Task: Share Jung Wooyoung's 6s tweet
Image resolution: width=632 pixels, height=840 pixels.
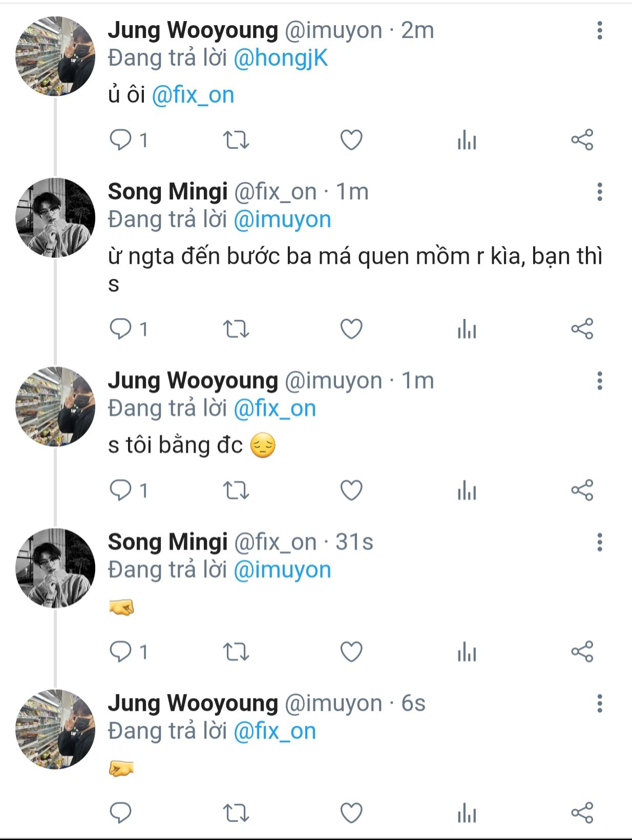Action: 582,813
